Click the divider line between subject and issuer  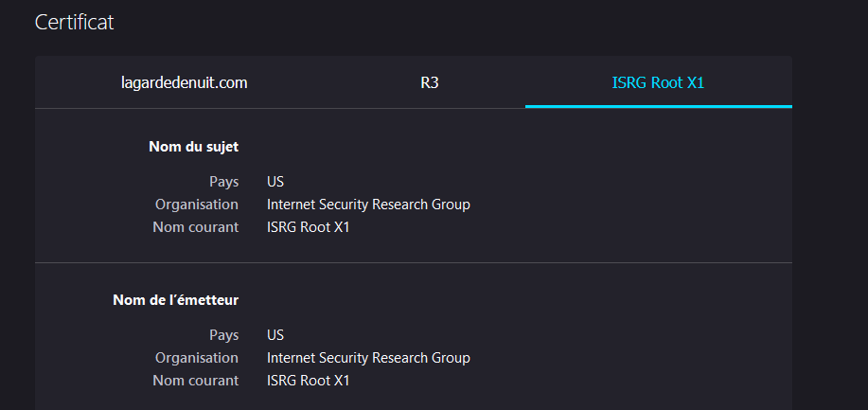(x=414, y=262)
